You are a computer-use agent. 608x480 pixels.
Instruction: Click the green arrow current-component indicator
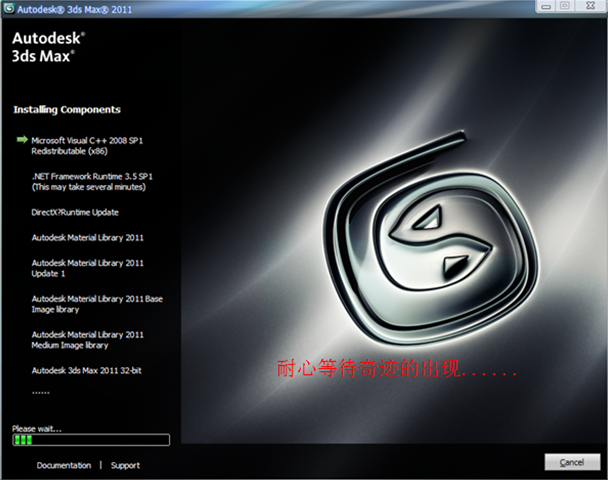point(22,140)
